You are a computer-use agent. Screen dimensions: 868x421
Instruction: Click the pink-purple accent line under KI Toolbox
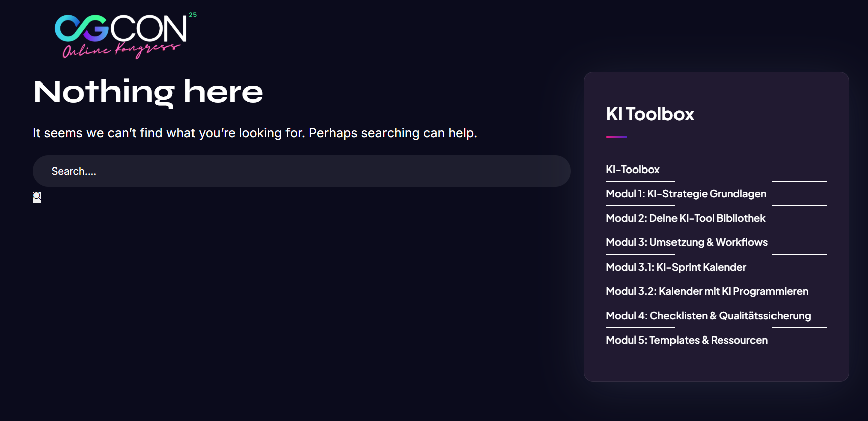616,137
